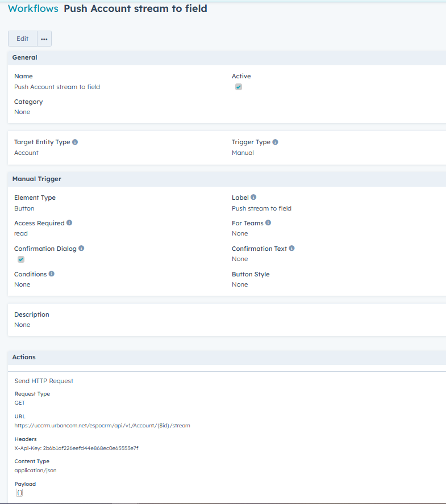Screen dimensions: 446x504
Task: Click the request URL text under Actions
Action: [x=102, y=425]
